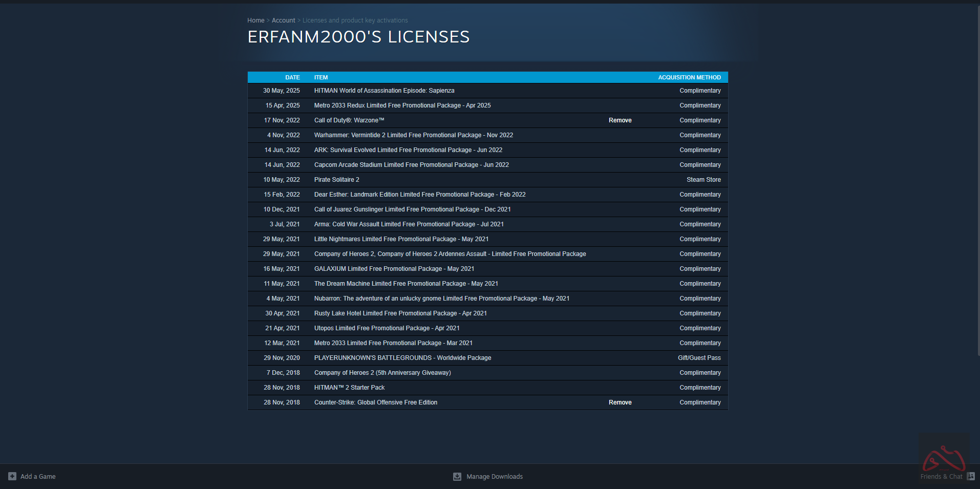Image resolution: width=980 pixels, height=489 pixels.
Task: Click the Steam Store acquisition method text
Action: pos(704,180)
